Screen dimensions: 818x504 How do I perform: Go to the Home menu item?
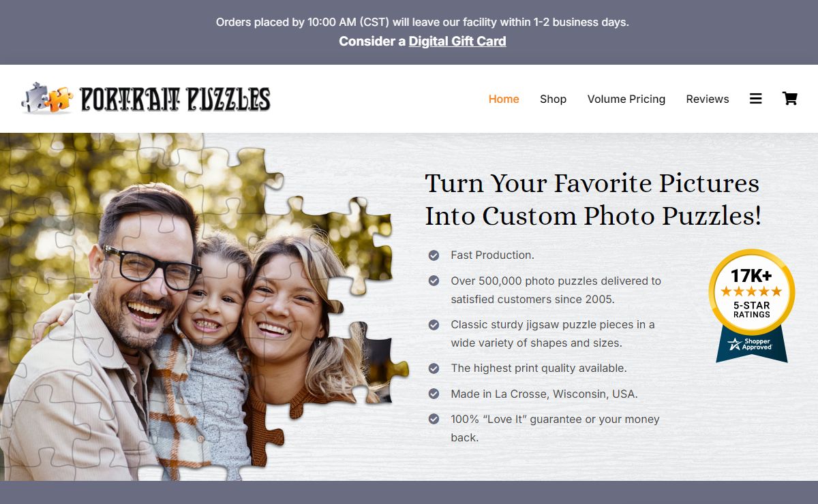pyautogui.click(x=504, y=99)
